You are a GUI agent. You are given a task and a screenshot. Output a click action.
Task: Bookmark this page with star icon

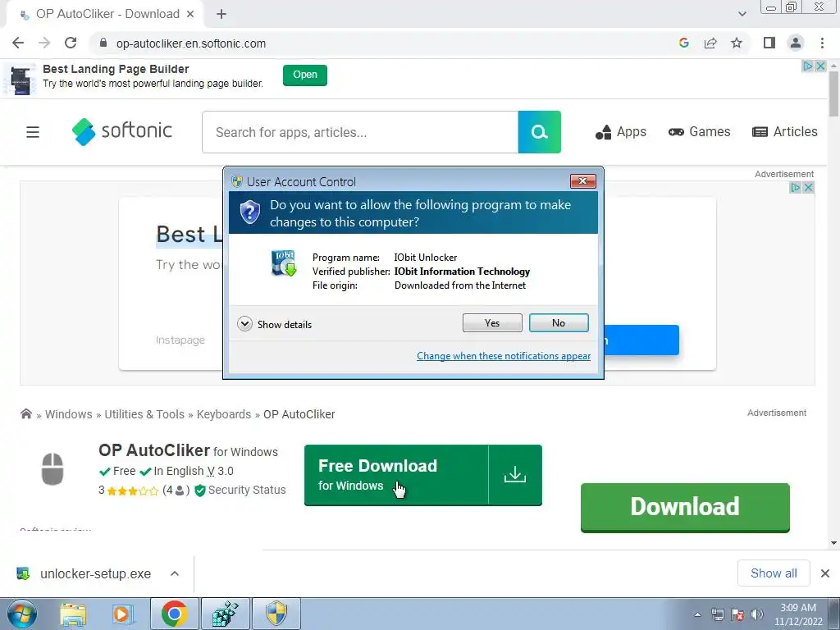(x=737, y=43)
